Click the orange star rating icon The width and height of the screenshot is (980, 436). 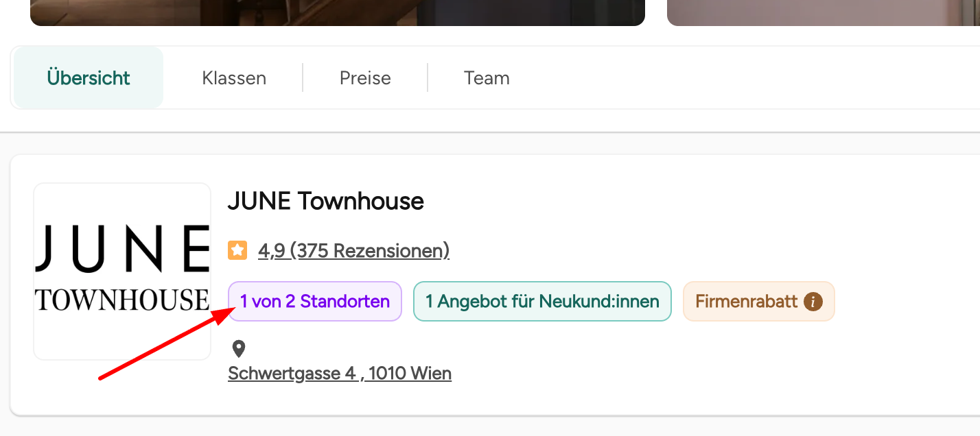(x=237, y=251)
